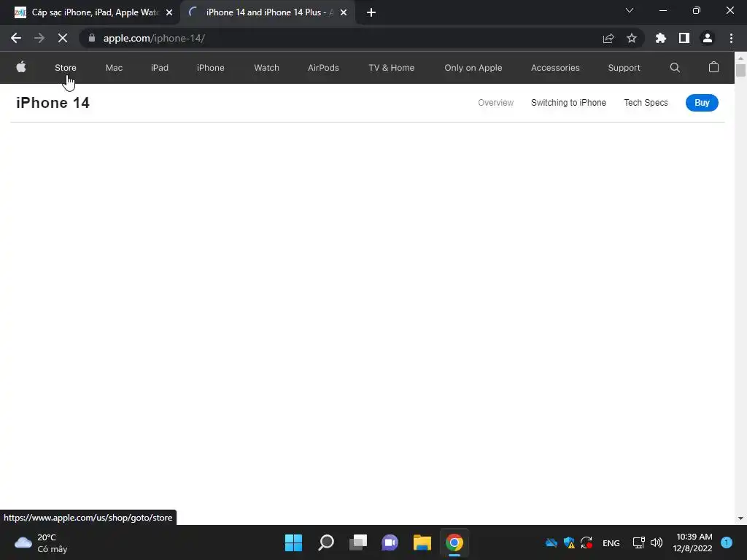The image size is (747, 560).
Task: Open Task View on the taskbar
Action: pyautogui.click(x=357, y=542)
